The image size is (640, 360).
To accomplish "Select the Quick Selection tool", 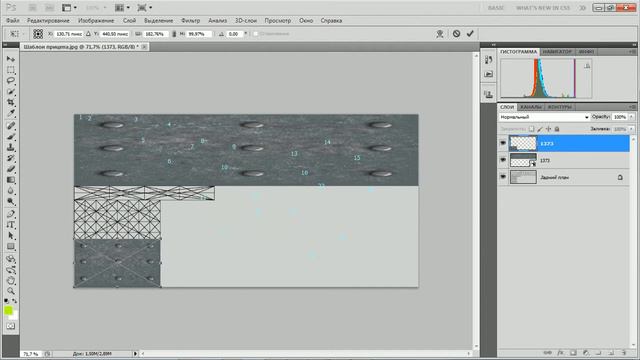I will 11,91.
